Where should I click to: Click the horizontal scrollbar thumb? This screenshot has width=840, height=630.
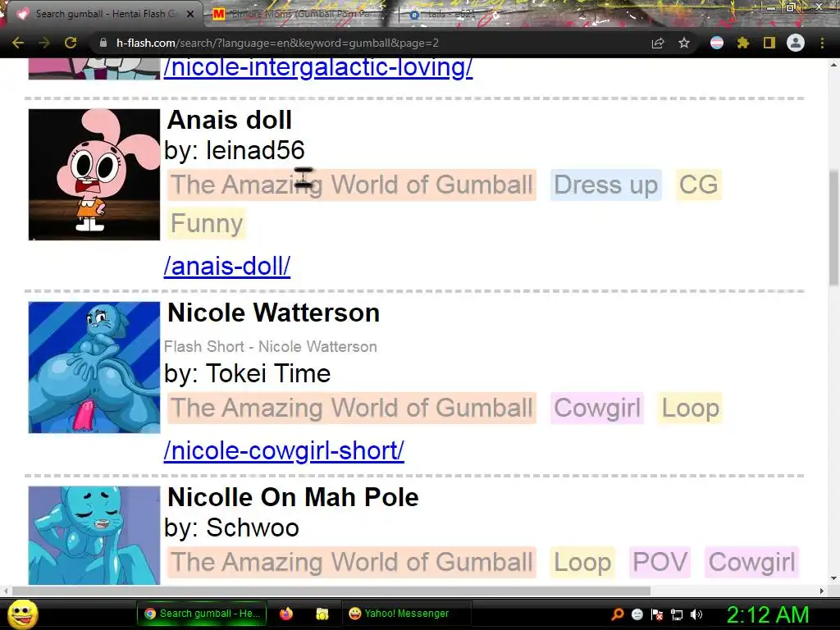(x=331, y=591)
